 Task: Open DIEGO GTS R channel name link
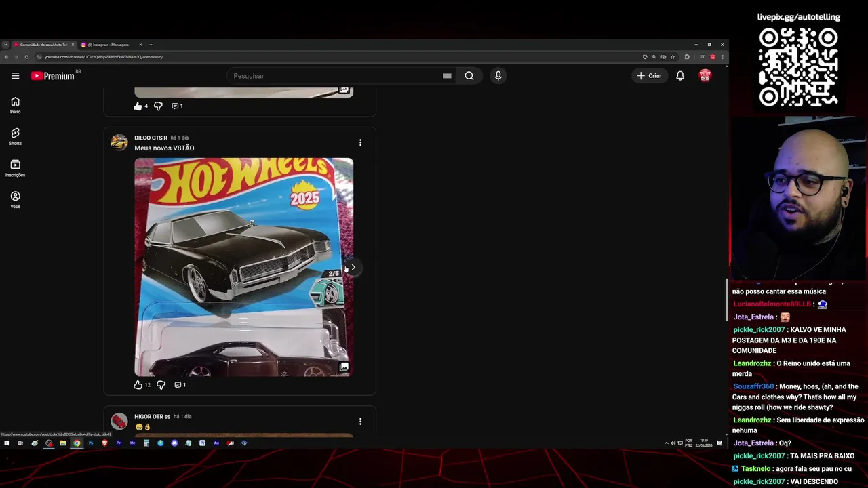[x=151, y=138]
